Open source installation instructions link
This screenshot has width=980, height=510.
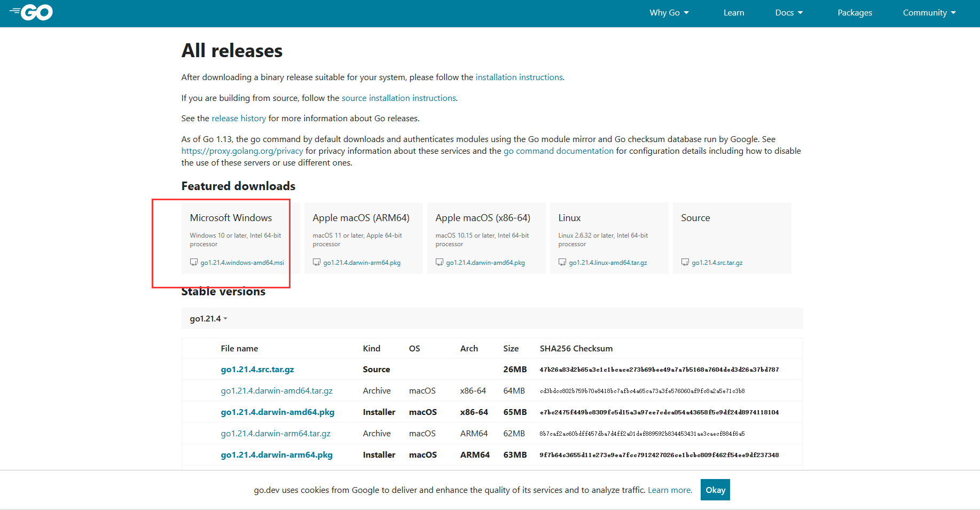click(x=399, y=98)
